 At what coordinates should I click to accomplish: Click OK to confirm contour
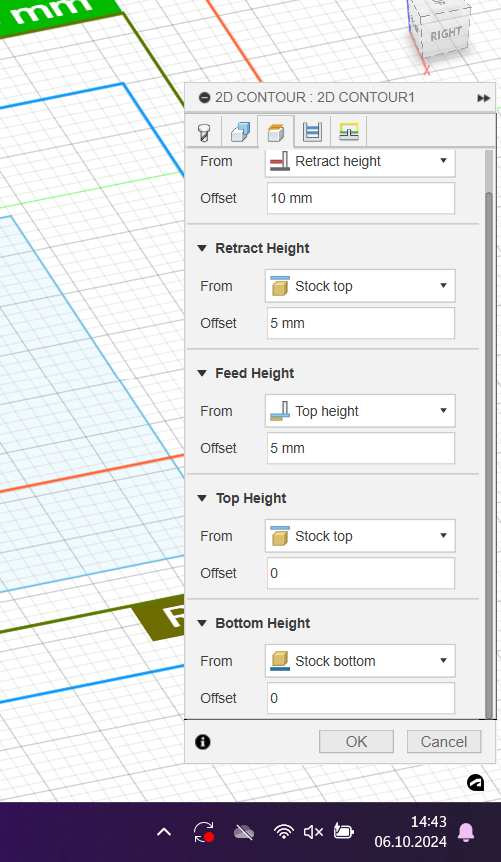pyautogui.click(x=356, y=742)
